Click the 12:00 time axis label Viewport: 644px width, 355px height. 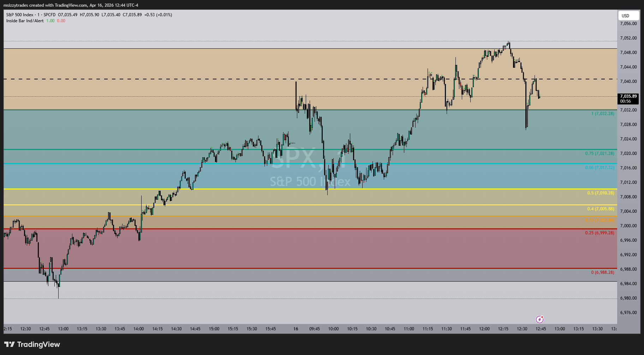[484, 329]
